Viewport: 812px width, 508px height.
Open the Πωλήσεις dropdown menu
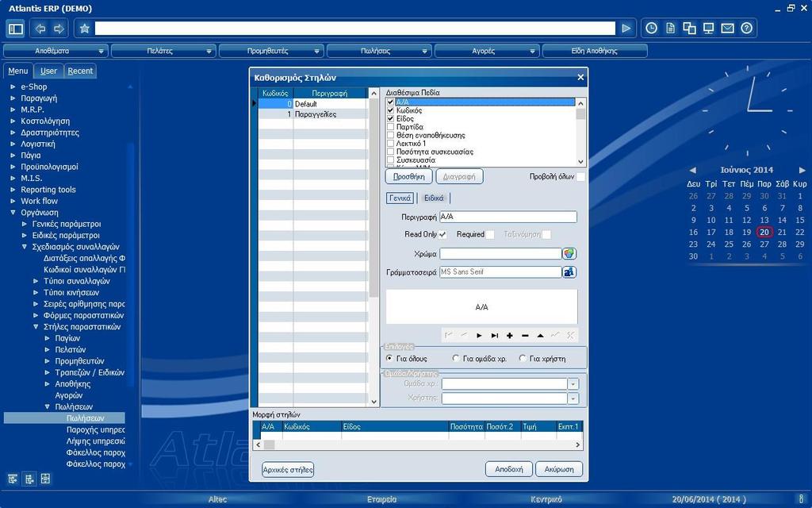tap(379, 51)
